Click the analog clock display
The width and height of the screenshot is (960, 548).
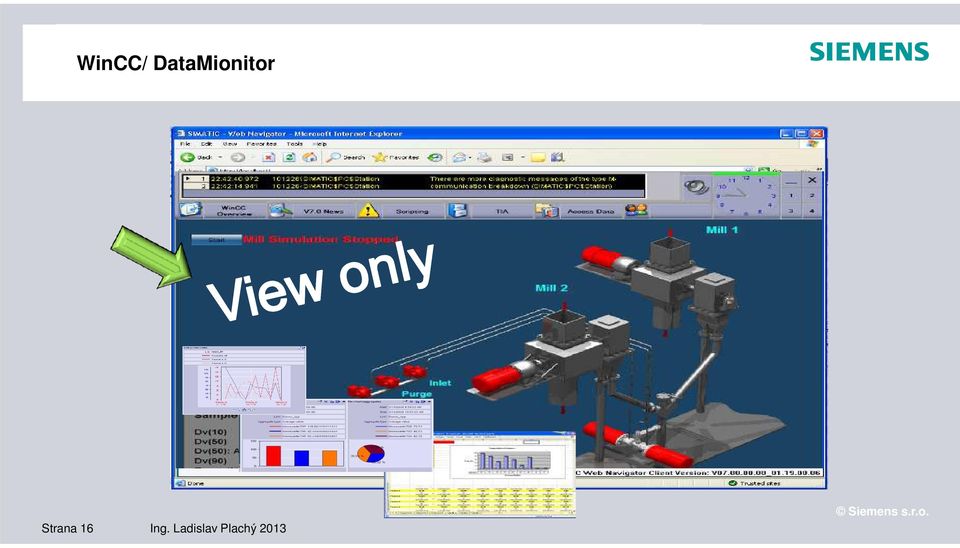(x=746, y=195)
